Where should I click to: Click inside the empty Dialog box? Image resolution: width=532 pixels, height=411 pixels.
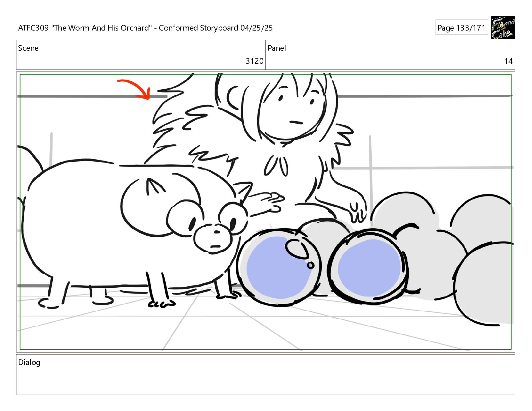tap(265, 375)
